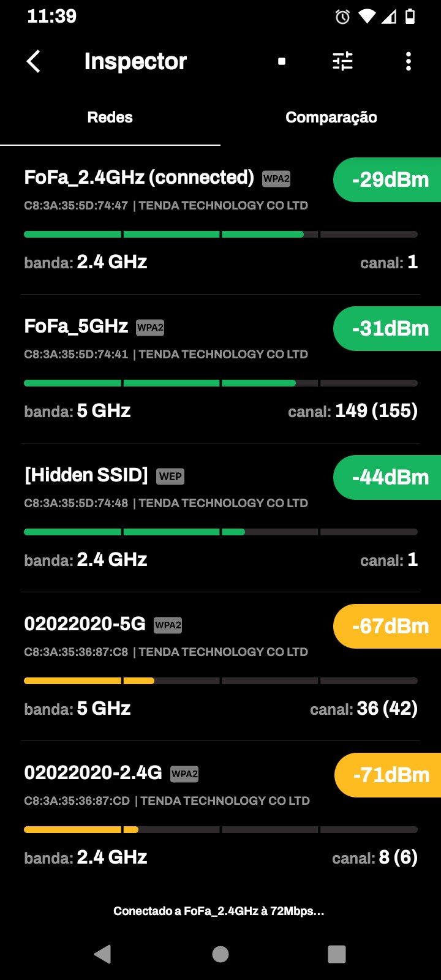Switch to the Redes tab
441x980 pixels.
110,118
